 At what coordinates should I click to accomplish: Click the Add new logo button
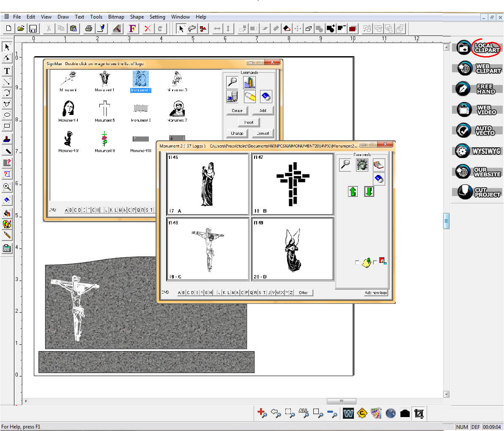(x=376, y=292)
